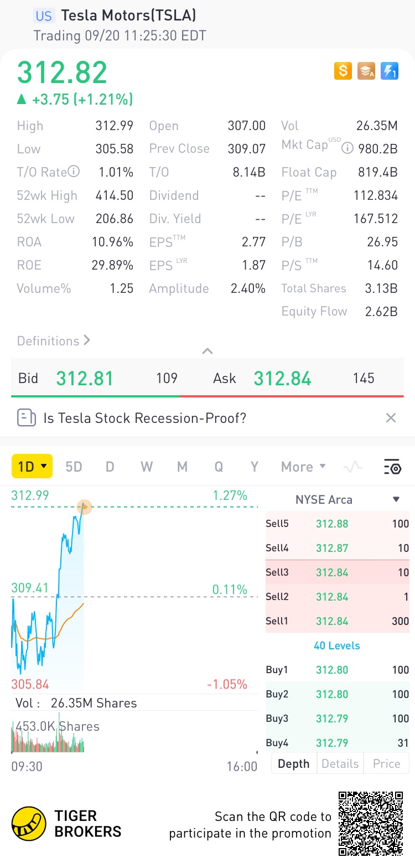Select the Details tab in order book
This screenshot has width=415, height=868.
click(340, 763)
